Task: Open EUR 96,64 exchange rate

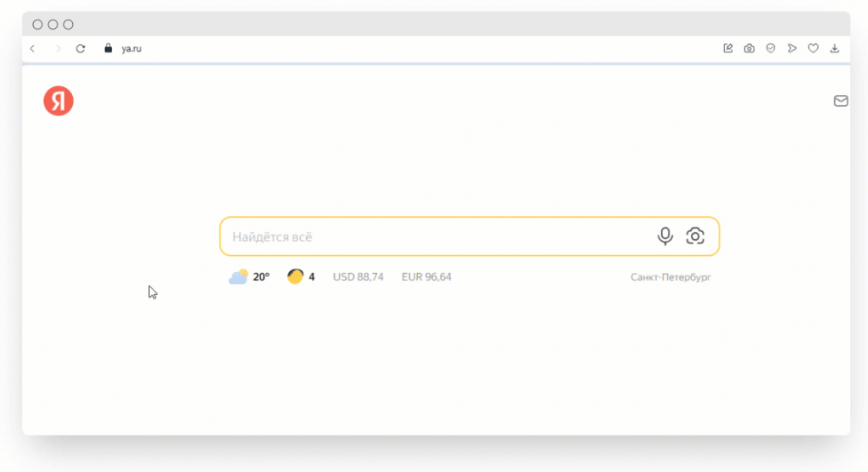Action: pos(426,276)
